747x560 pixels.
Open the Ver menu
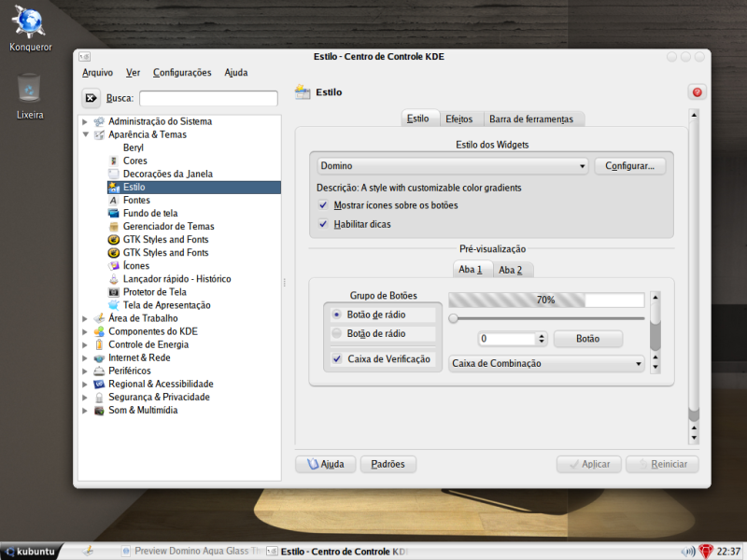tap(133, 73)
